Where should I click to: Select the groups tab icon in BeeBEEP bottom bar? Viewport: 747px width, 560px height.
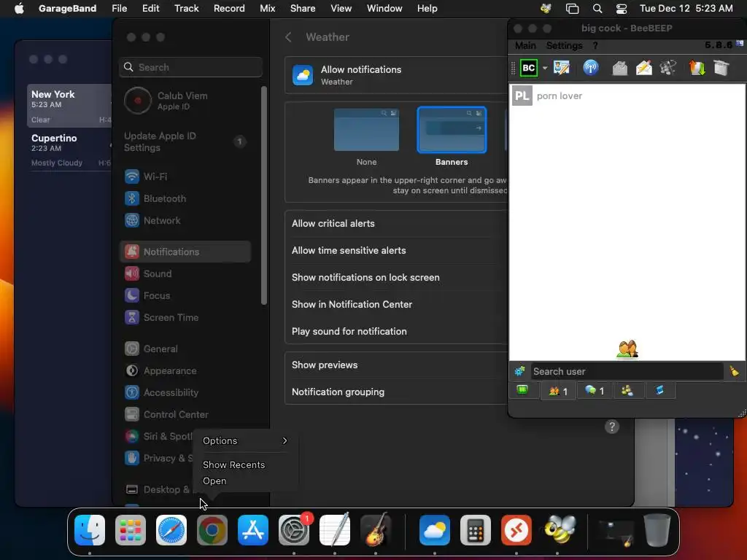pos(627,391)
